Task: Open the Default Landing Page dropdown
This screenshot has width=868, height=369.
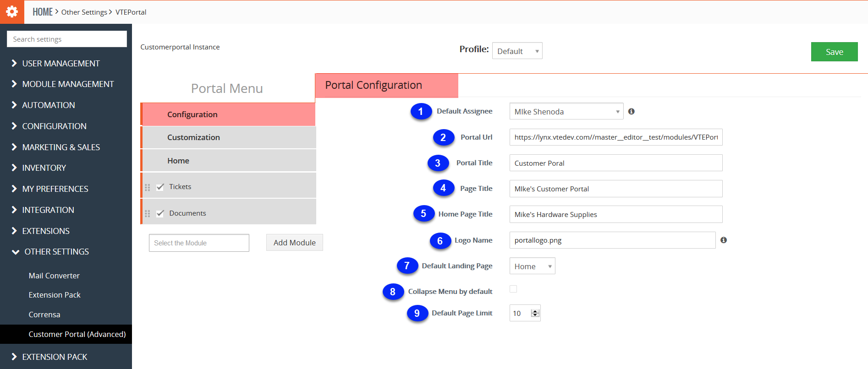Action: [x=533, y=266]
